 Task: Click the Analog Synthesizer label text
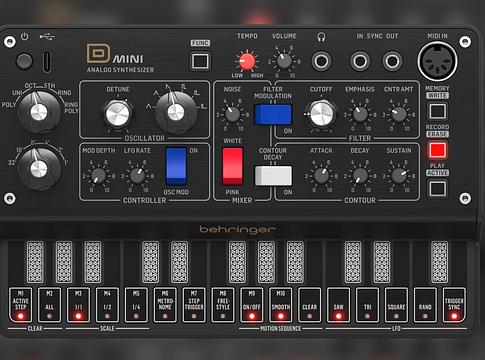pyautogui.click(x=120, y=70)
